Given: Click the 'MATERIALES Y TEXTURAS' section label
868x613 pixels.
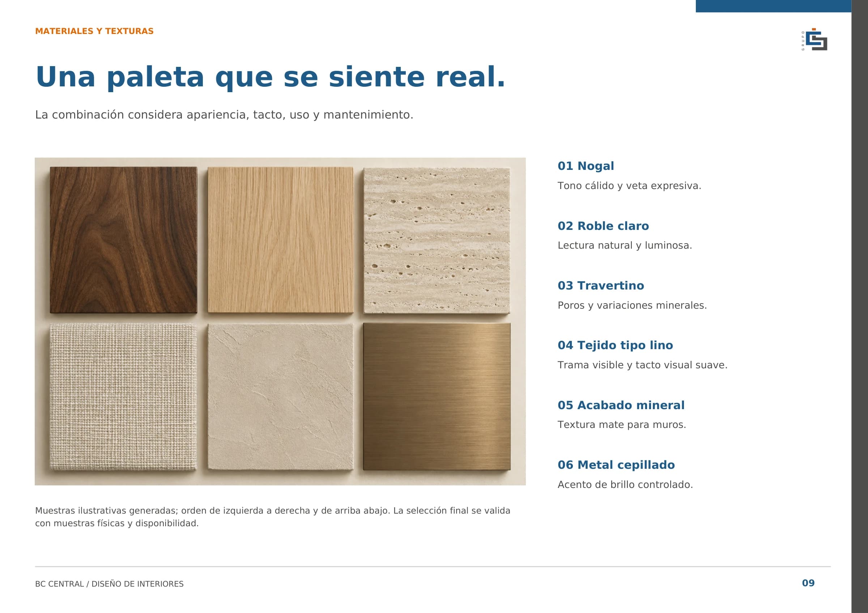Looking at the screenshot, I should pyautogui.click(x=94, y=31).
